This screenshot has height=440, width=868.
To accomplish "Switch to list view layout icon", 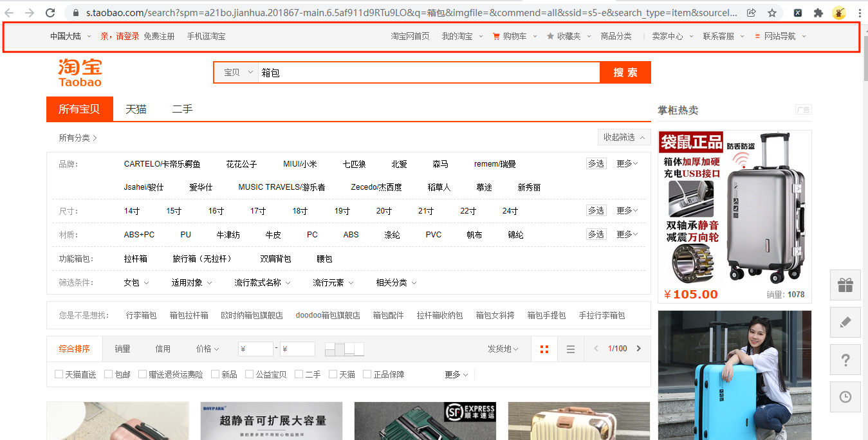I will pyautogui.click(x=570, y=348).
